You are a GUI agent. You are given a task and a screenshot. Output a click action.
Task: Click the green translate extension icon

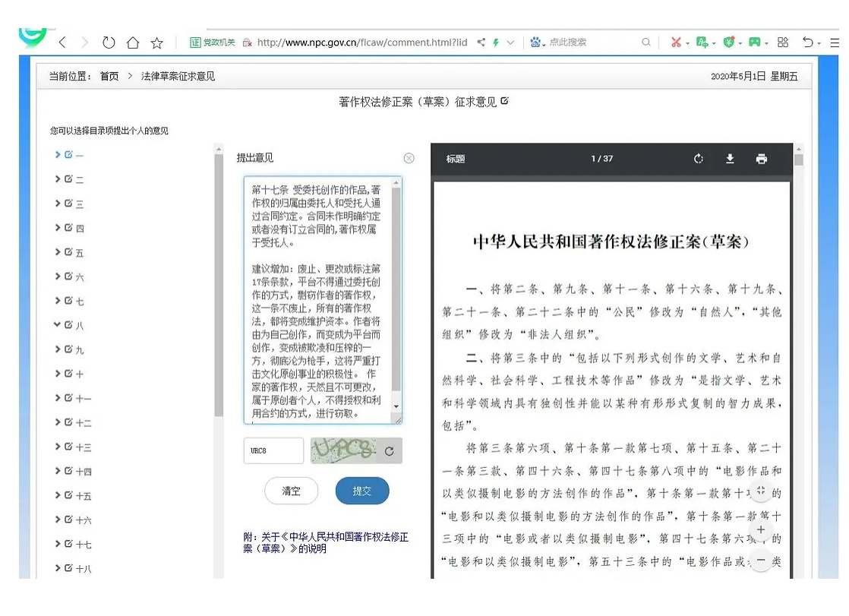coord(702,43)
